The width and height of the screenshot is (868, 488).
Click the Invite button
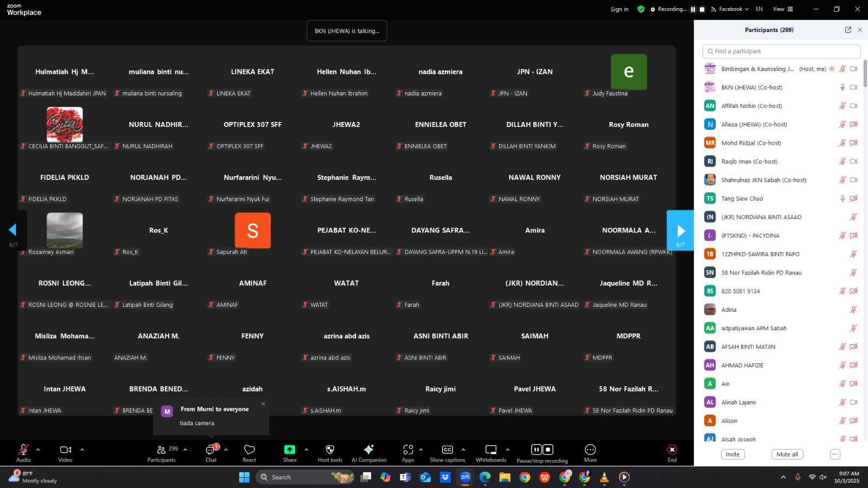[x=732, y=454]
